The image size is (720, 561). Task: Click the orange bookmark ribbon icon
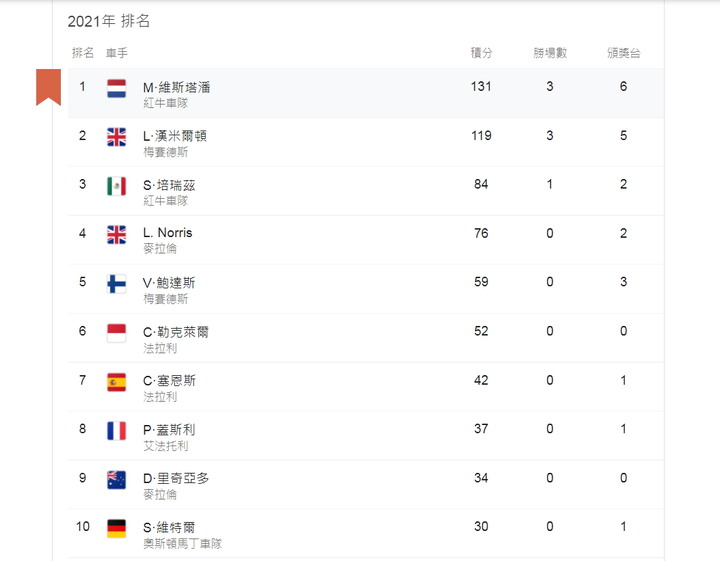[48, 87]
